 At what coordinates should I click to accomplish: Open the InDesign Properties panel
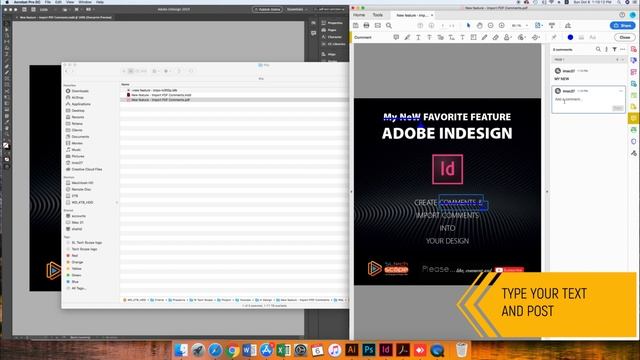pyautogui.click(x=332, y=23)
